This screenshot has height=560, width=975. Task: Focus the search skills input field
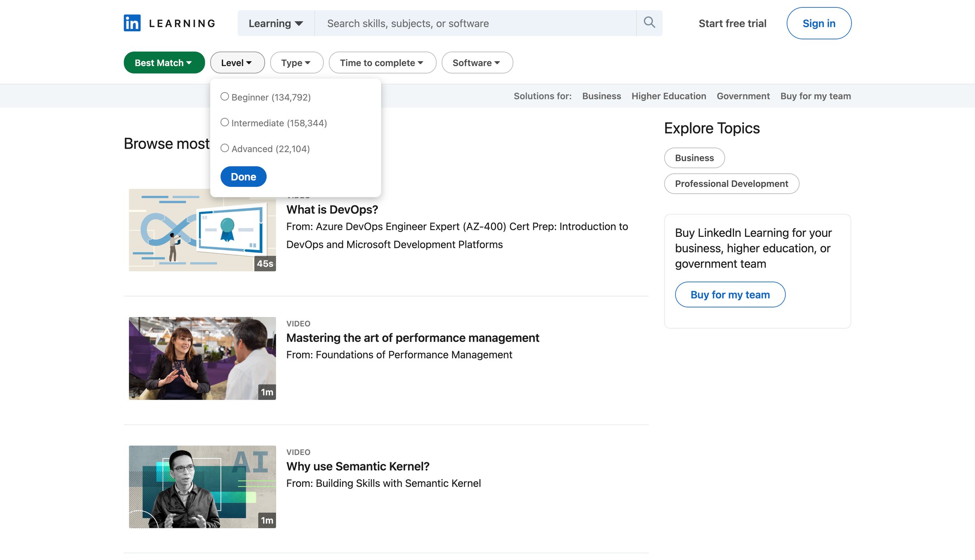[475, 23]
